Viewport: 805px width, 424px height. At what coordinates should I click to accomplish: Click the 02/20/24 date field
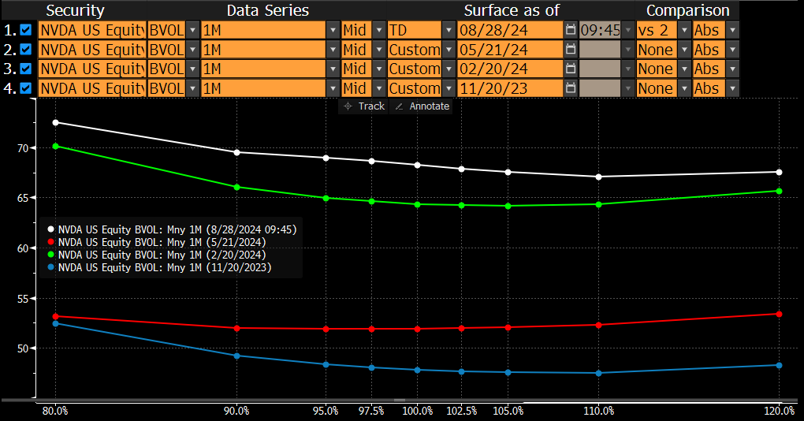[x=510, y=69]
